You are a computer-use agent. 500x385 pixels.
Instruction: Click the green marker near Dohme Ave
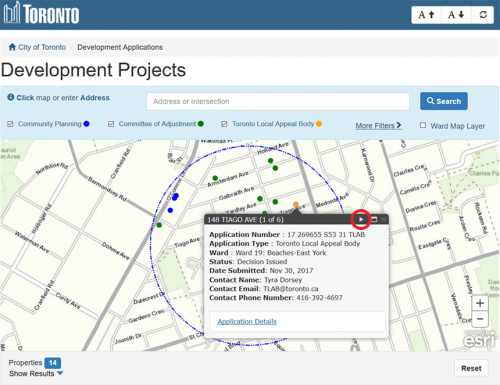coord(159,225)
